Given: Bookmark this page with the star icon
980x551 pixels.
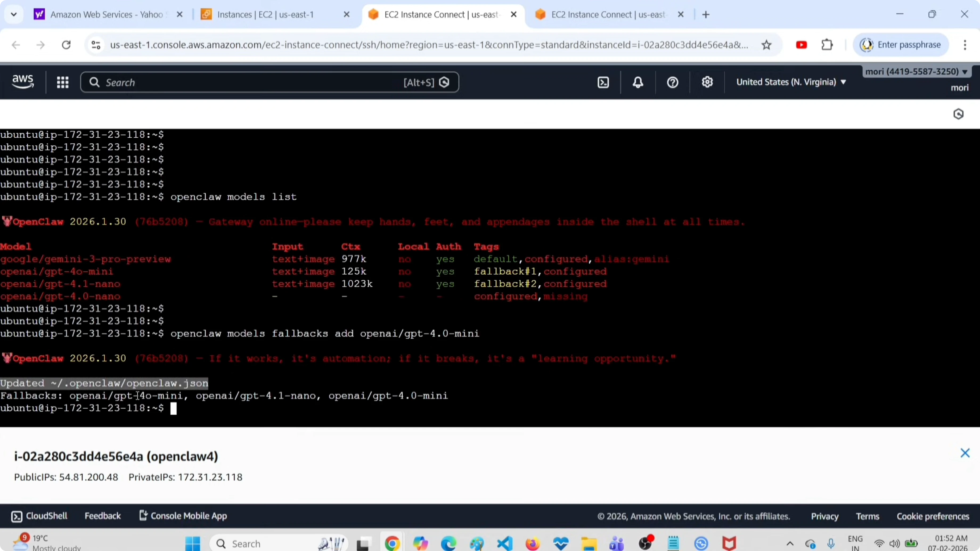Looking at the screenshot, I should coord(767,45).
